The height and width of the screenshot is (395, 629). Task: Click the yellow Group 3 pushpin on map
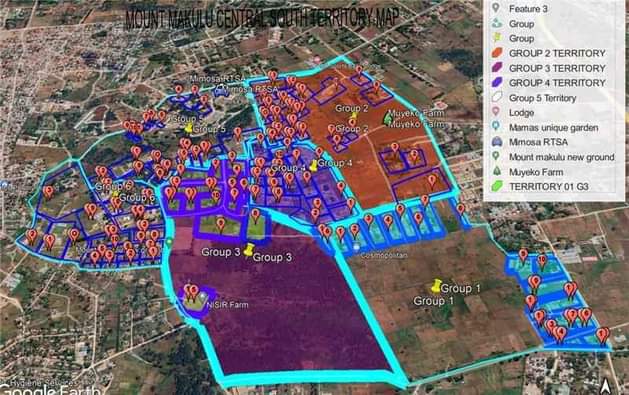[x=249, y=250]
